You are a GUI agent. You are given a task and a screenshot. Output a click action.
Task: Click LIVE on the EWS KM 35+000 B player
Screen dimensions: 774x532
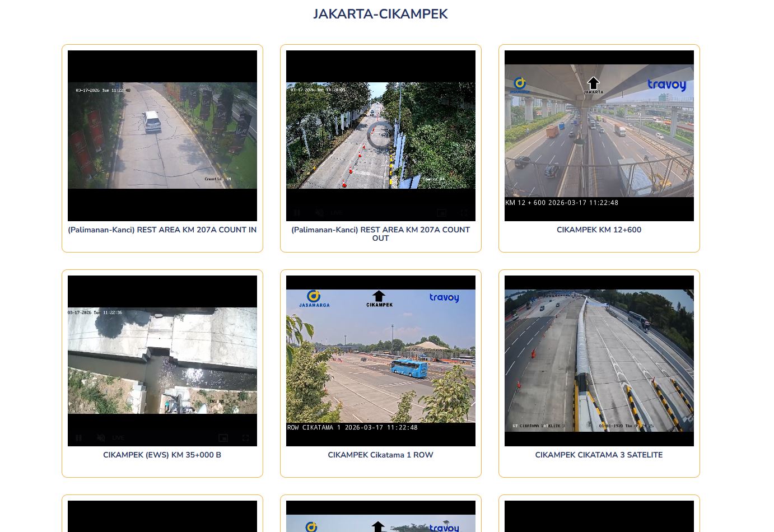point(118,438)
